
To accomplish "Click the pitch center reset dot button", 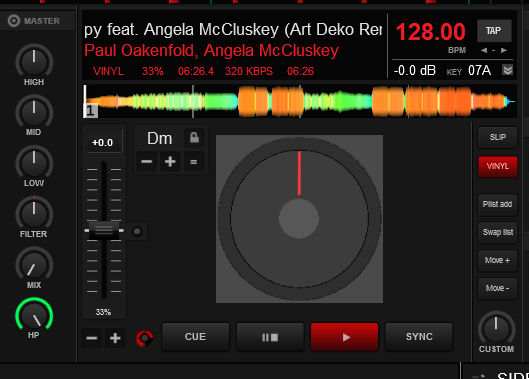I will [x=137, y=232].
